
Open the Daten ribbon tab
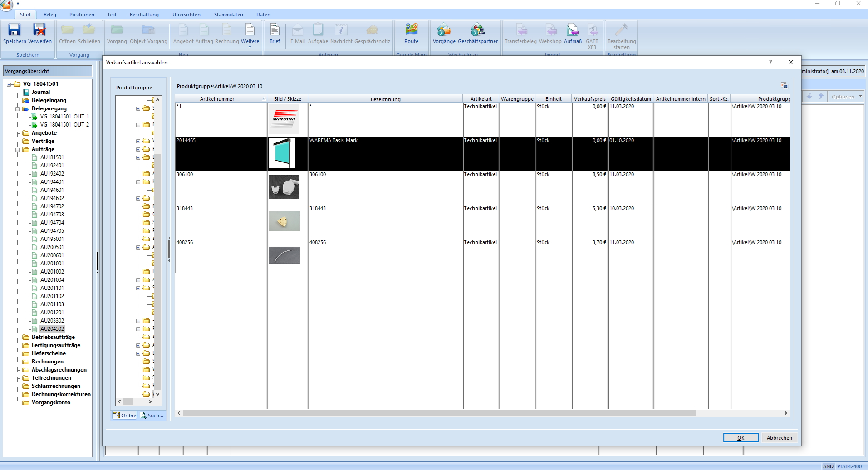263,15
